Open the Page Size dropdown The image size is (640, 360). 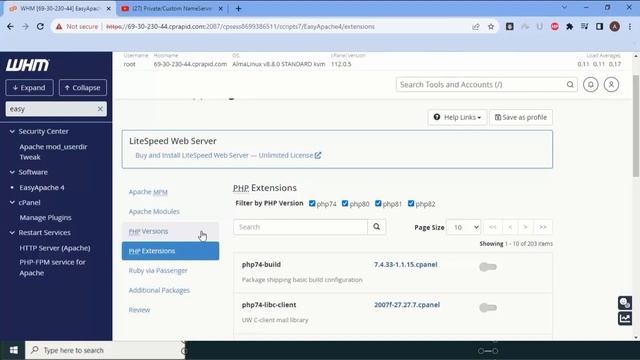tap(464, 227)
